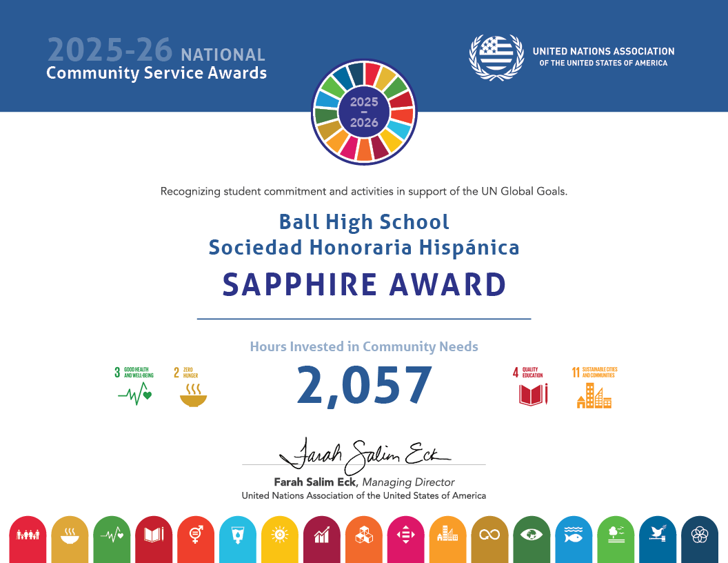Click the Good Health and Well-Being goal 3 icon
Screen dimensions: 728x563
[x=134, y=386]
